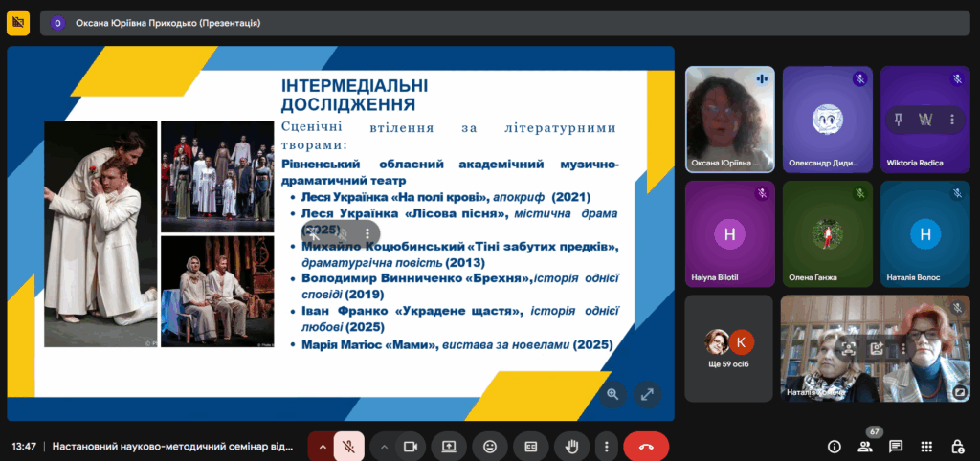Open more options menu in call bar
980x461 pixels.
tap(605, 446)
